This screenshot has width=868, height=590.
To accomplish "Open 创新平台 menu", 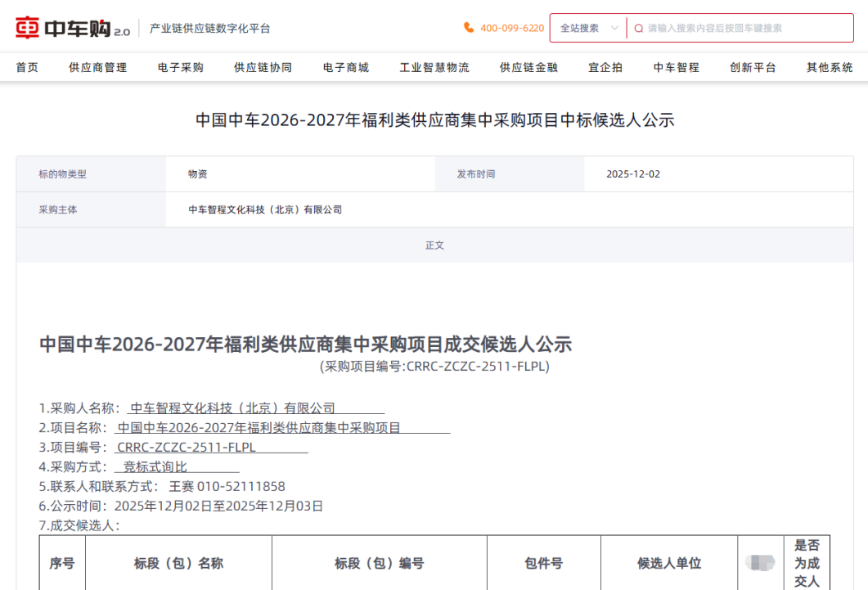I will coord(753,68).
